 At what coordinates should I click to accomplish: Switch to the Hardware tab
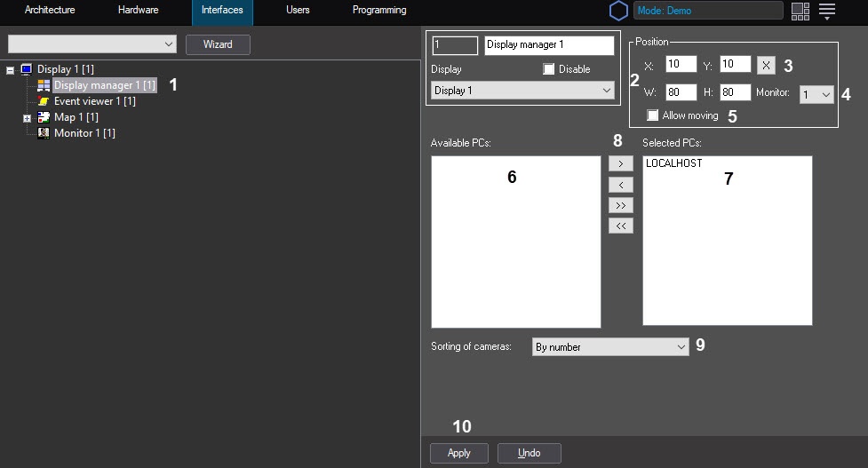tap(138, 11)
